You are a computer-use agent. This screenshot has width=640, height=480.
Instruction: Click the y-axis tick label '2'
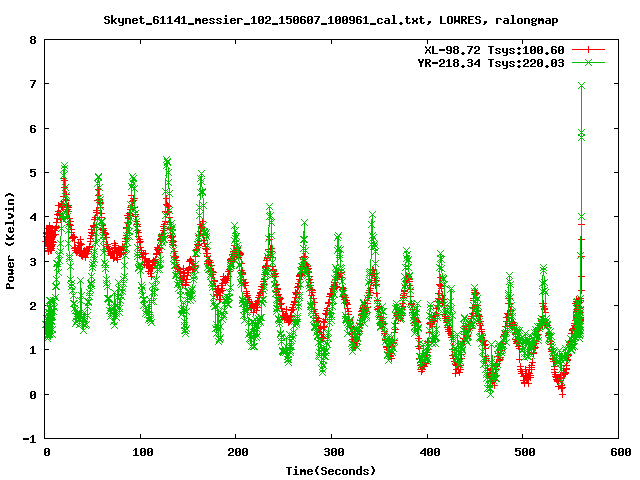33,306
